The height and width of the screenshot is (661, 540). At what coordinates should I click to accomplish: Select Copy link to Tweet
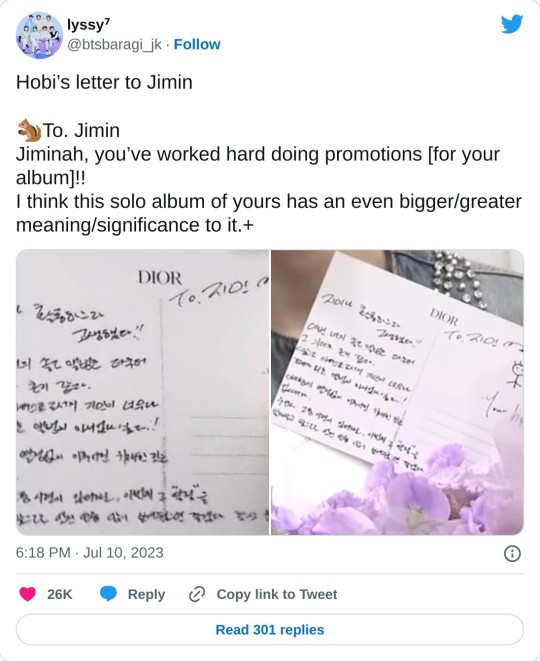277,594
